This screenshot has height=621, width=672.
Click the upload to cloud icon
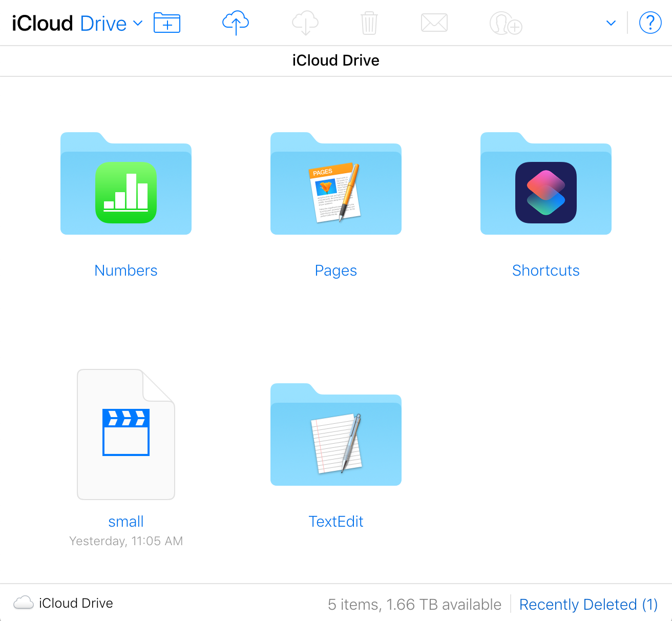(236, 24)
